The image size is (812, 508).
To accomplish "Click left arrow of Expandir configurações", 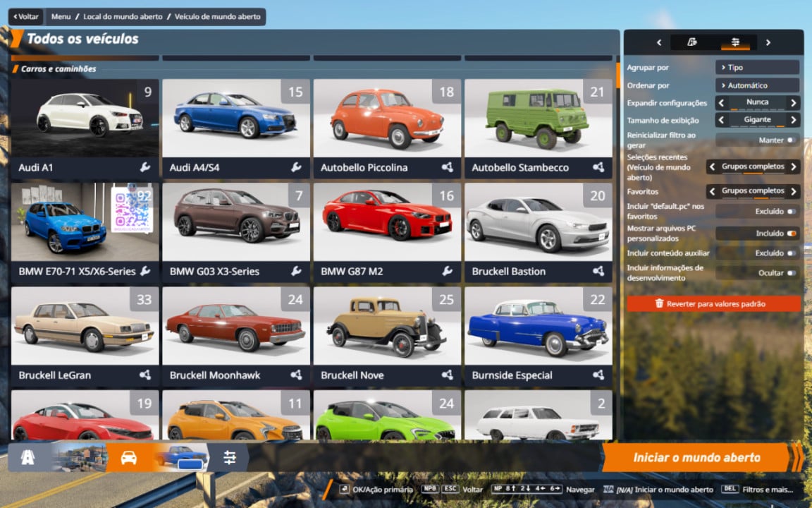I will [x=721, y=102].
